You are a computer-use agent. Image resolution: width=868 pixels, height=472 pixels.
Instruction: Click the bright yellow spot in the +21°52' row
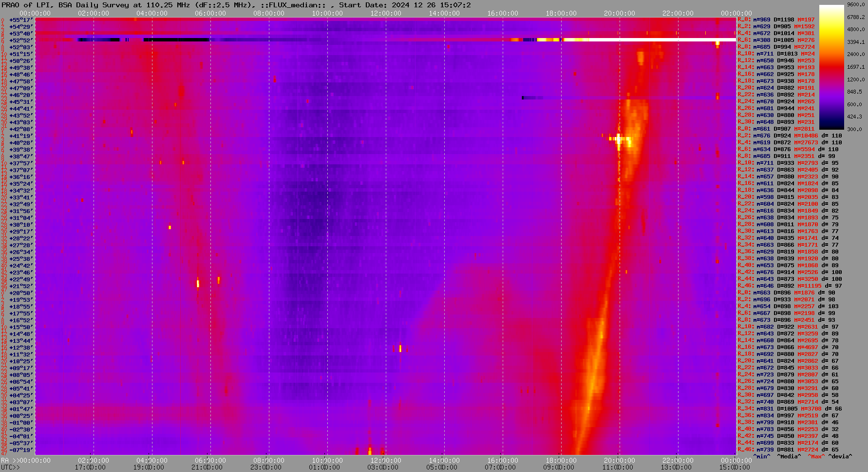198,283
